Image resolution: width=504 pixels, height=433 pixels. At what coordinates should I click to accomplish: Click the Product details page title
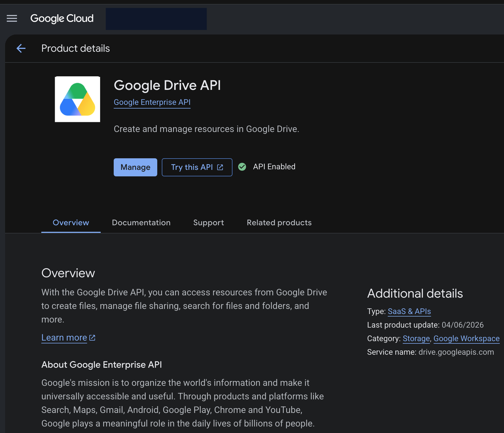click(x=76, y=49)
